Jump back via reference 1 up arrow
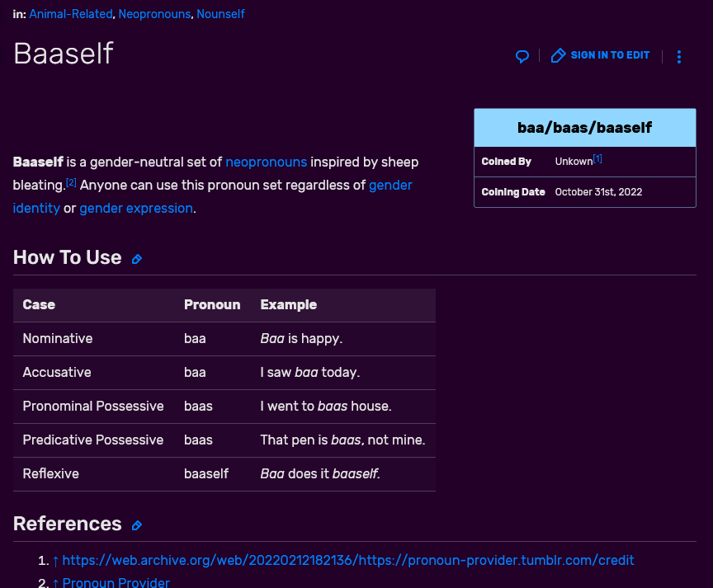The image size is (713, 588). tap(55, 561)
